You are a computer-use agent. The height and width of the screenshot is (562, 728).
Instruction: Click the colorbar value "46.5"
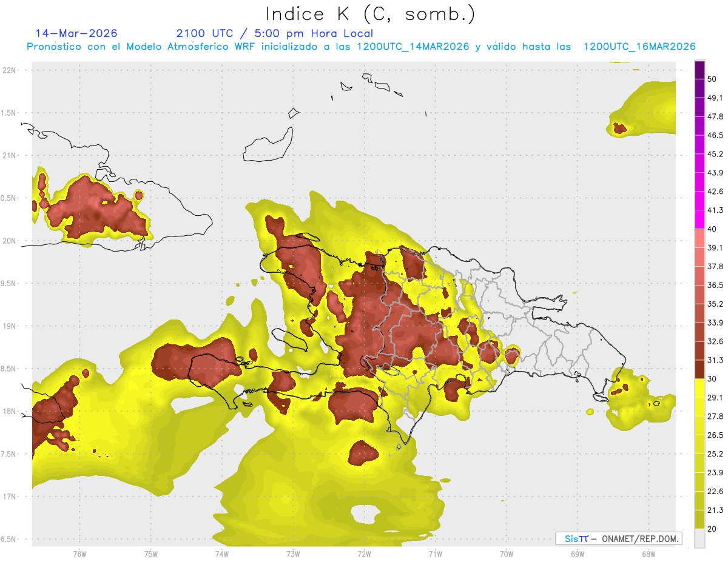[715, 135]
